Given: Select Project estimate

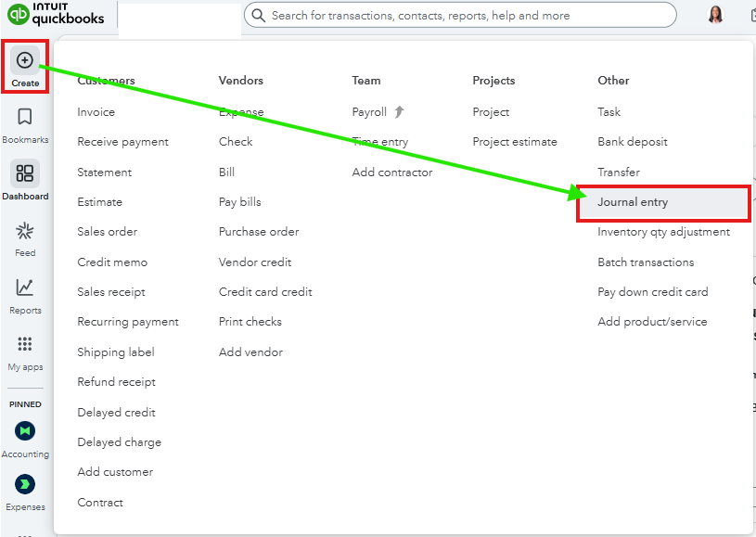Looking at the screenshot, I should (x=515, y=142).
